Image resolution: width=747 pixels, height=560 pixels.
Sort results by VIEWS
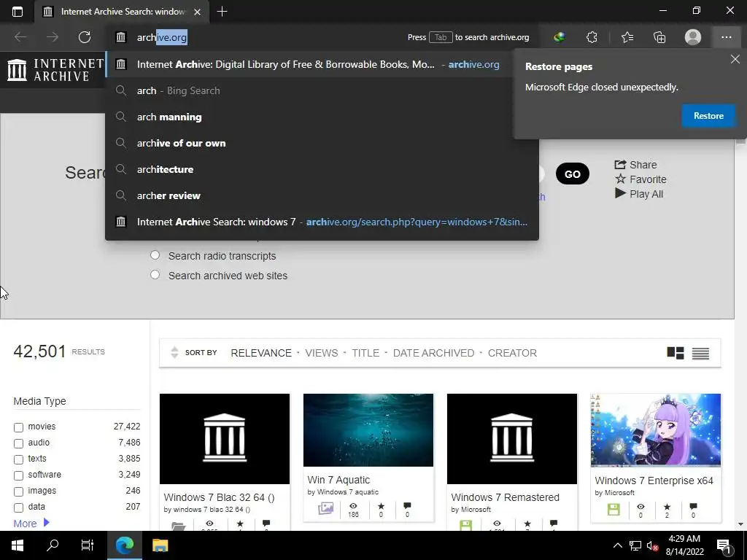(322, 353)
